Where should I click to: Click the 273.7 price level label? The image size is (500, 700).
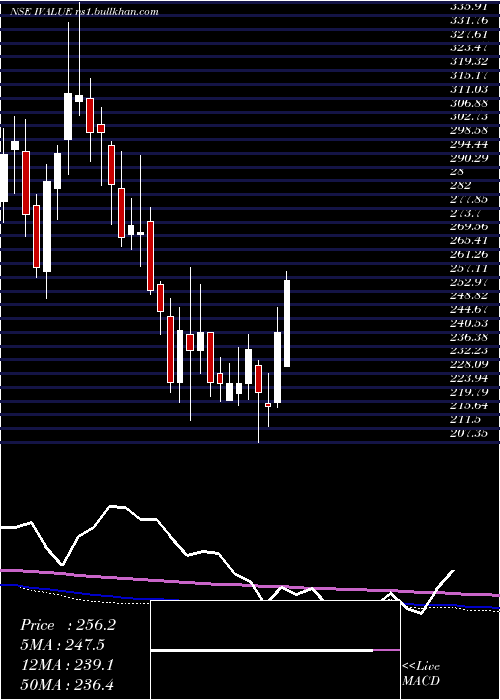click(x=467, y=213)
